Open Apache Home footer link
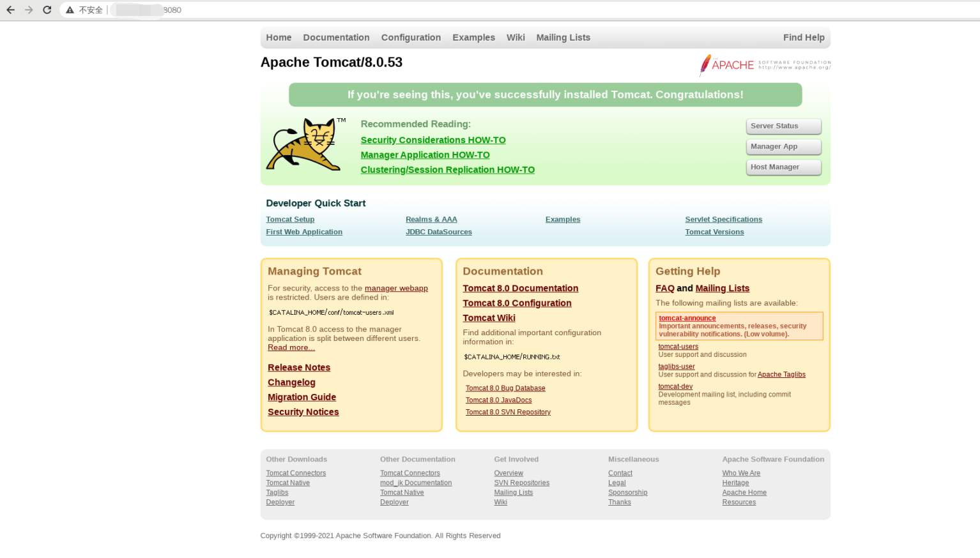 point(744,492)
